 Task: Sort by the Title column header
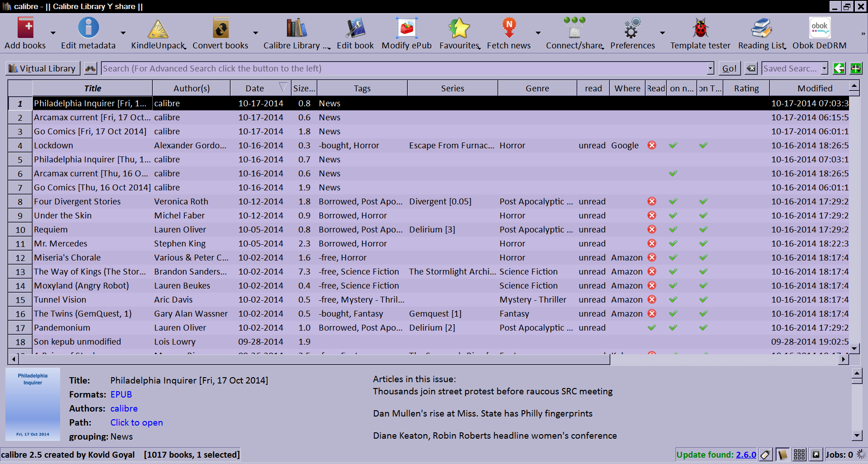[x=93, y=88]
